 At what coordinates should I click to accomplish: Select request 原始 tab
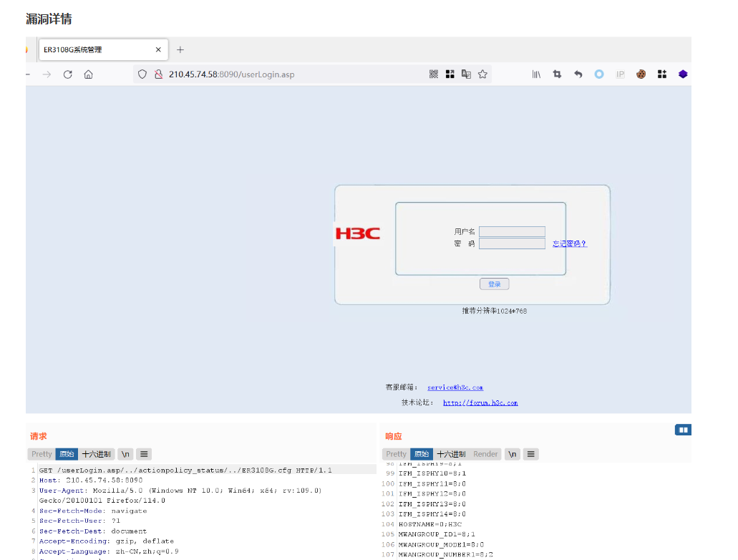coord(67,454)
